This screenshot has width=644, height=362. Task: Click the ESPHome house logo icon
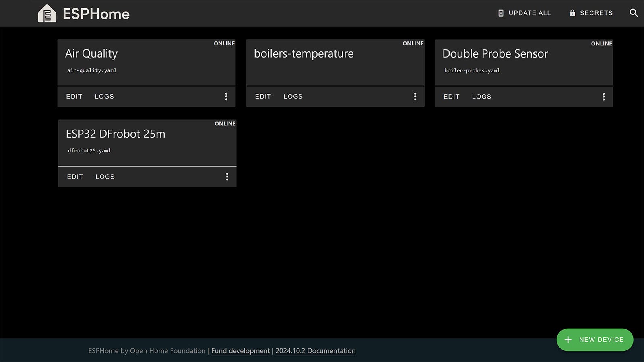(x=47, y=14)
